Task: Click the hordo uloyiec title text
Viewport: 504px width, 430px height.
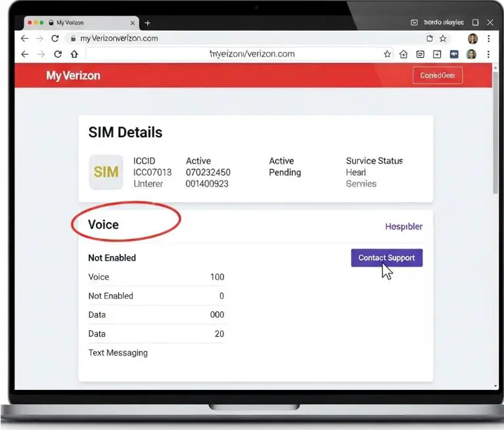Action: pos(444,22)
